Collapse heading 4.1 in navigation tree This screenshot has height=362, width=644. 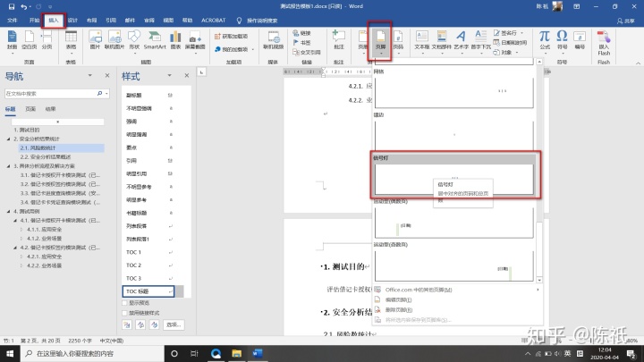coord(15,221)
